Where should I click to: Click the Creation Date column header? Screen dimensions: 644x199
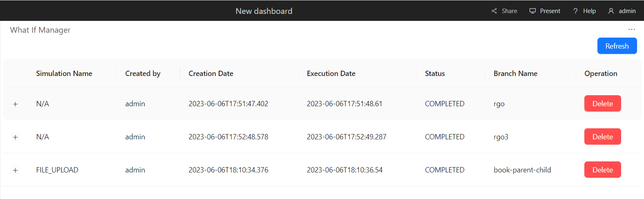pyautogui.click(x=211, y=74)
